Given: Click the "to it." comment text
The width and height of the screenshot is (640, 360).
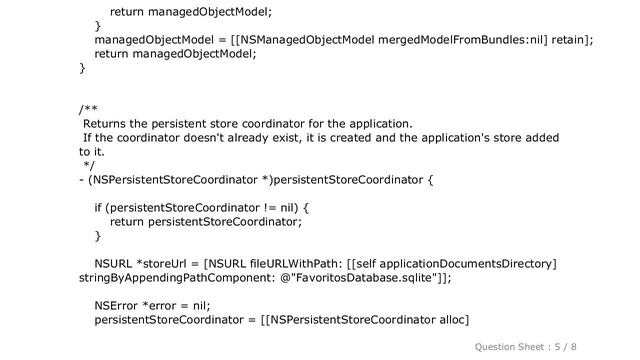Looking at the screenshot, I should coord(92,152).
